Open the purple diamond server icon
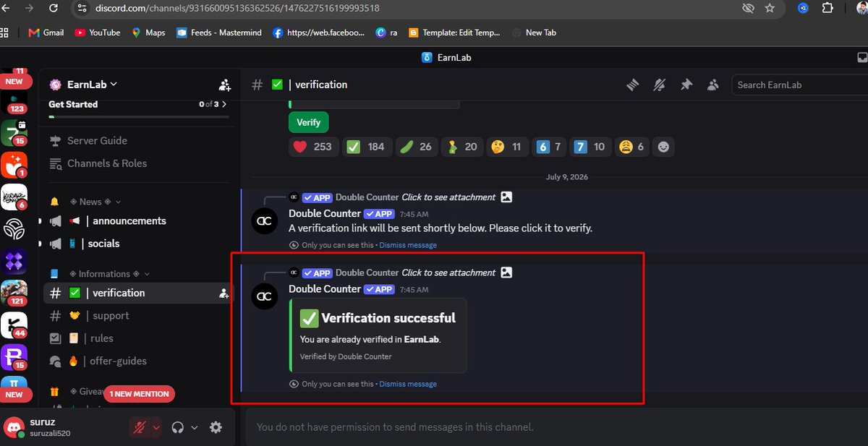The width and height of the screenshot is (868, 446). [x=14, y=260]
